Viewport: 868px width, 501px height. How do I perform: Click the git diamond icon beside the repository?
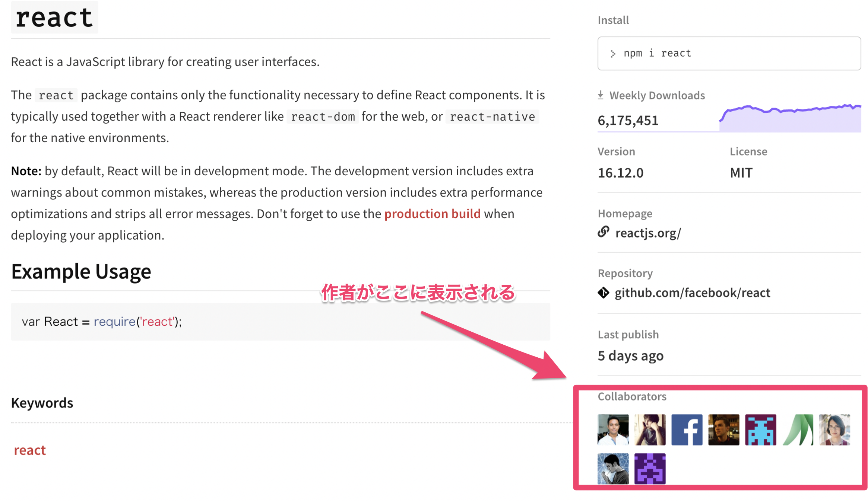[x=604, y=293]
